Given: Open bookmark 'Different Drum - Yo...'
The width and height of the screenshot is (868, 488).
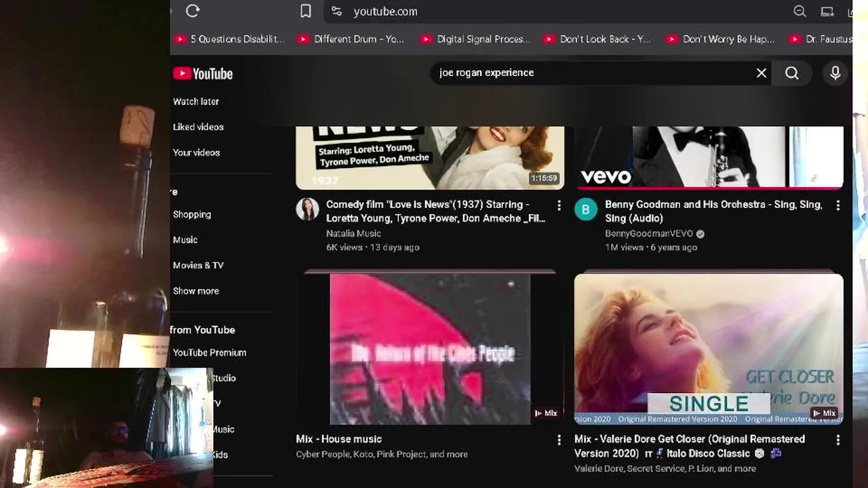Looking at the screenshot, I should (350, 39).
